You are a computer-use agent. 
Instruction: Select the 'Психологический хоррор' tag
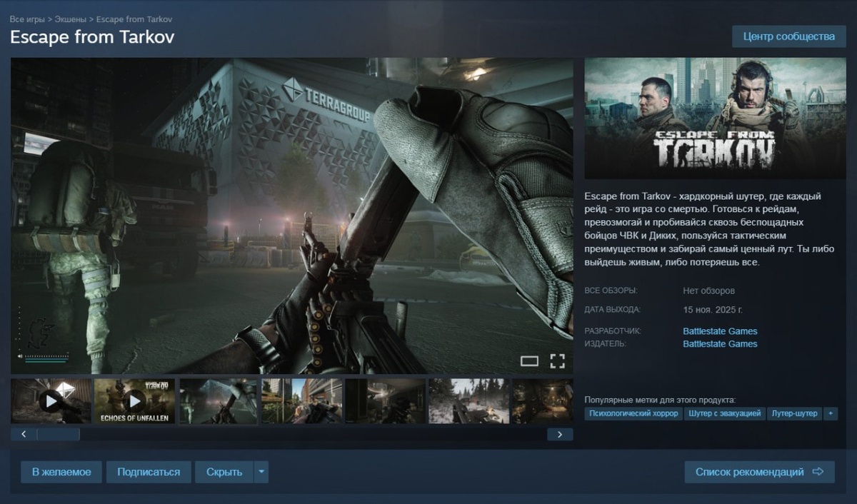click(x=633, y=413)
